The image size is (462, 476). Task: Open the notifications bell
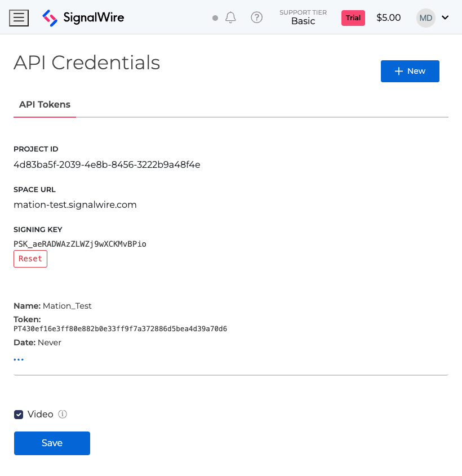(x=230, y=17)
